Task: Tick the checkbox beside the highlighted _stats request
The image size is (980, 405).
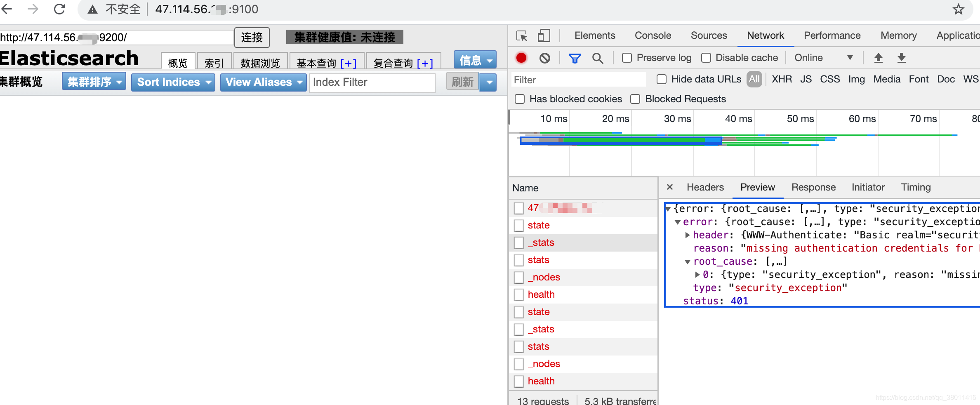Action: pos(519,243)
